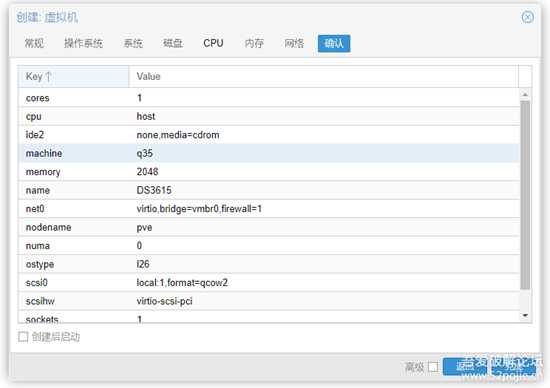The width and height of the screenshot is (550, 388).
Task: Select the name row key
Action: point(38,190)
